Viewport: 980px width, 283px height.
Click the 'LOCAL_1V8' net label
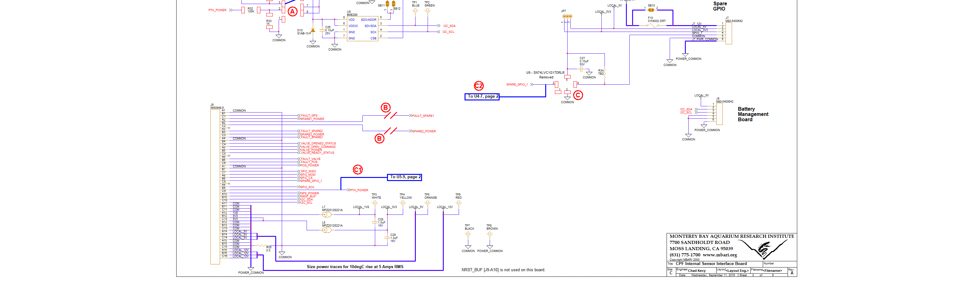coord(361,207)
